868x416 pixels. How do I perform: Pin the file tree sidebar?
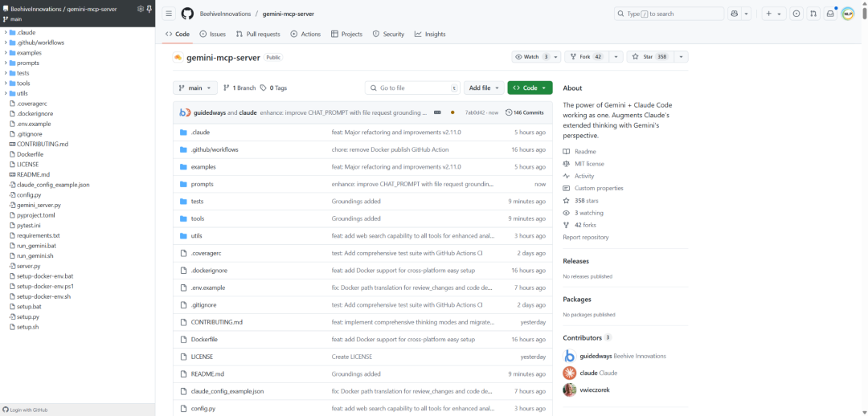point(149,9)
